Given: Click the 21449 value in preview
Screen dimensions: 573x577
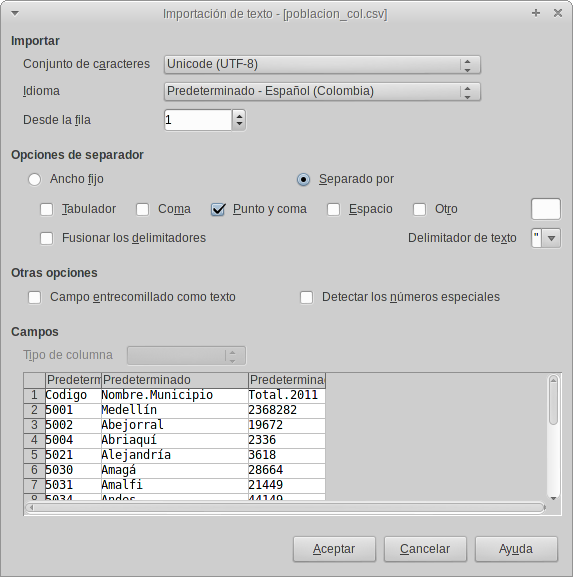Looking at the screenshot, I should click(x=287, y=486).
